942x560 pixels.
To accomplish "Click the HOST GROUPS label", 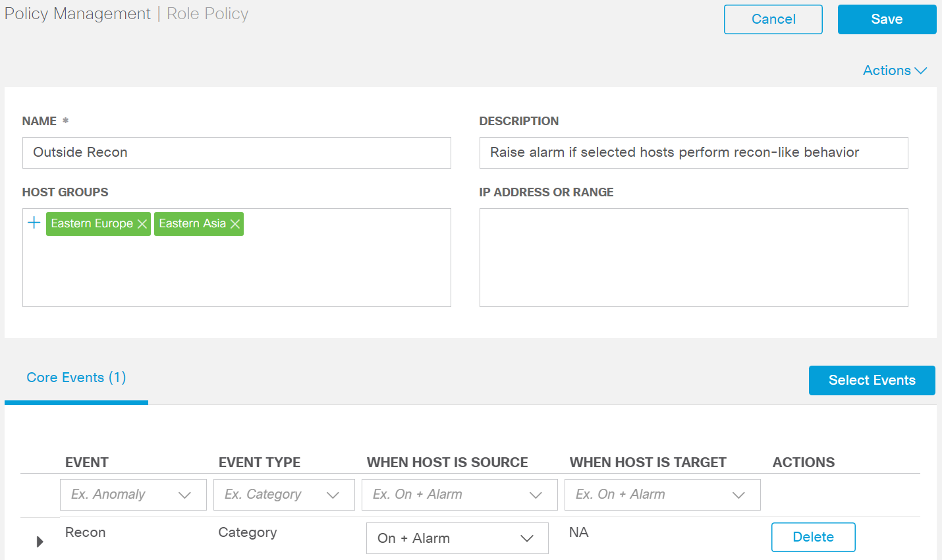I will (65, 192).
